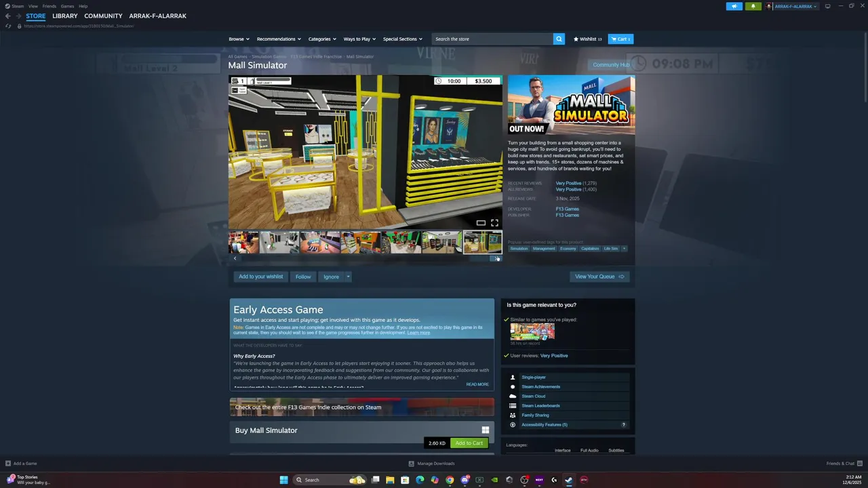Go back with the navigation back arrow
This screenshot has width=868, height=488.
point(7,16)
